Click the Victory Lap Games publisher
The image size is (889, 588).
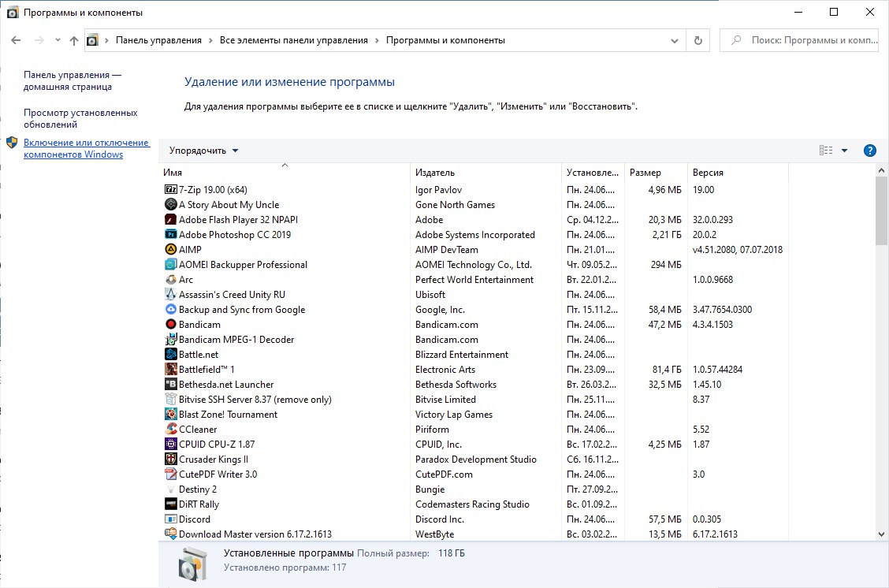pyautogui.click(x=454, y=414)
